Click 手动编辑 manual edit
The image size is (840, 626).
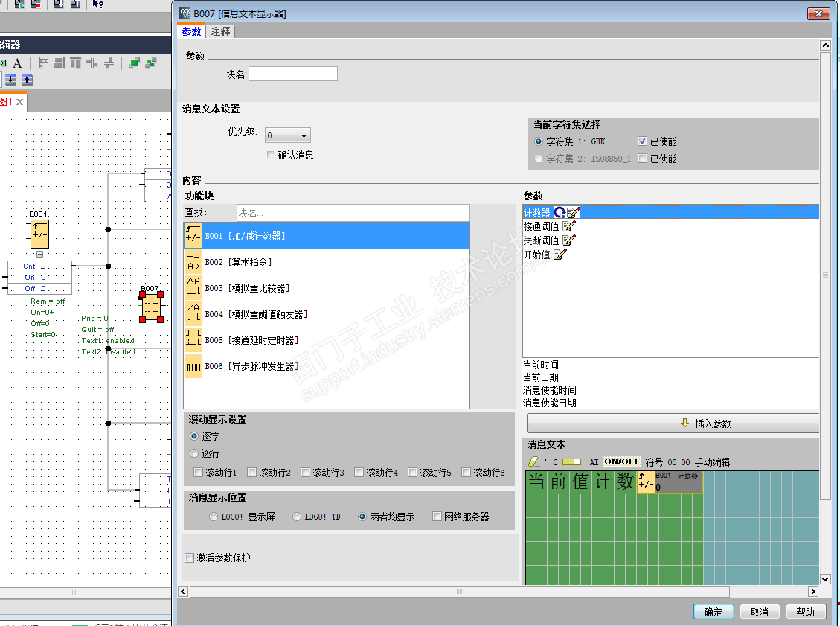click(x=712, y=462)
